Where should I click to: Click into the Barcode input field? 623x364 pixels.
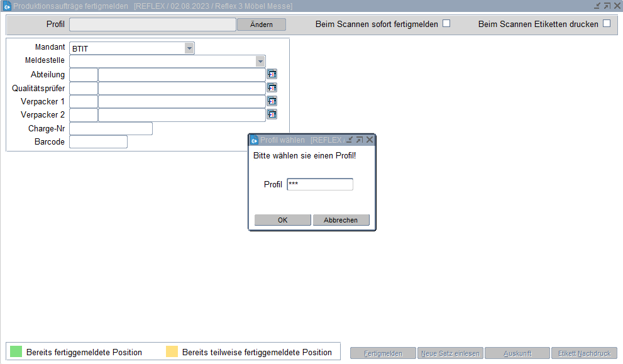point(98,142)
